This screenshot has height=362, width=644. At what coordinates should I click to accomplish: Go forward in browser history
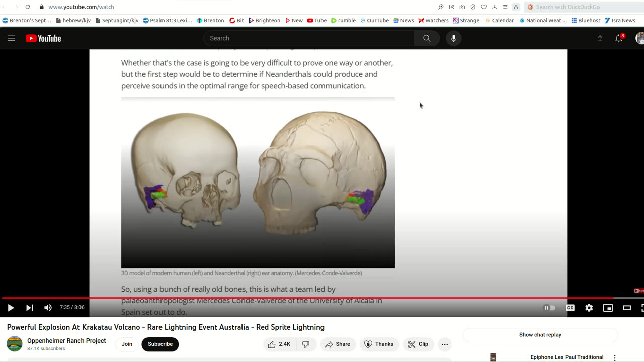tap(16, 7)
